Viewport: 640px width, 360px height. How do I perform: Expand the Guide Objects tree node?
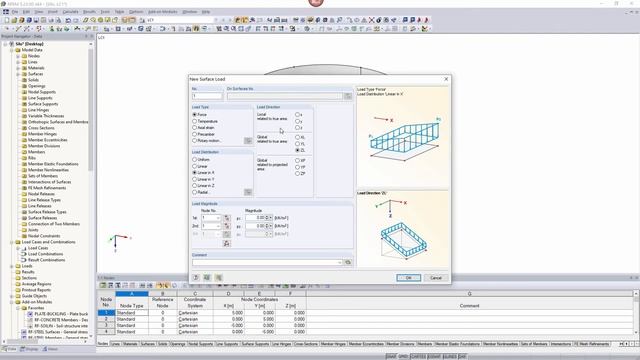[12, 296]
